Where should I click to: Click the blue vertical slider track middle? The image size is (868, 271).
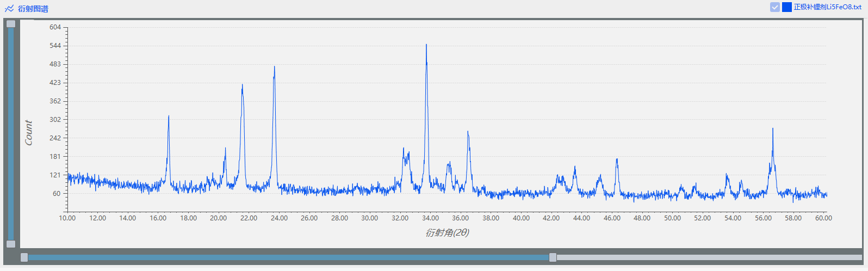(11, 134)
